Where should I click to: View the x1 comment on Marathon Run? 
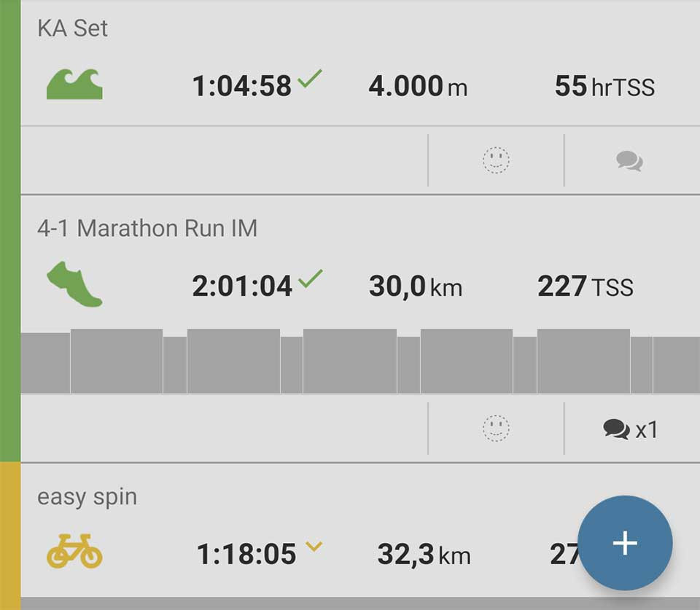coord(631,429)
